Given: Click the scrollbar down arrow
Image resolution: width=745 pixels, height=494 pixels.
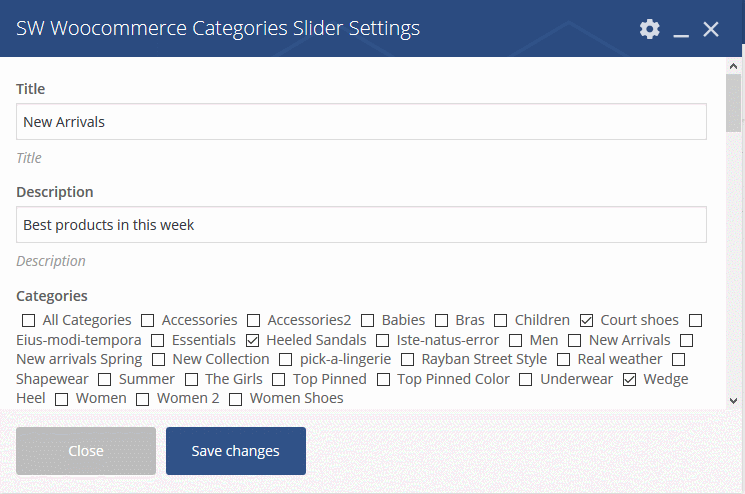Looking at the screenshot, I should [x=733, y=401].
